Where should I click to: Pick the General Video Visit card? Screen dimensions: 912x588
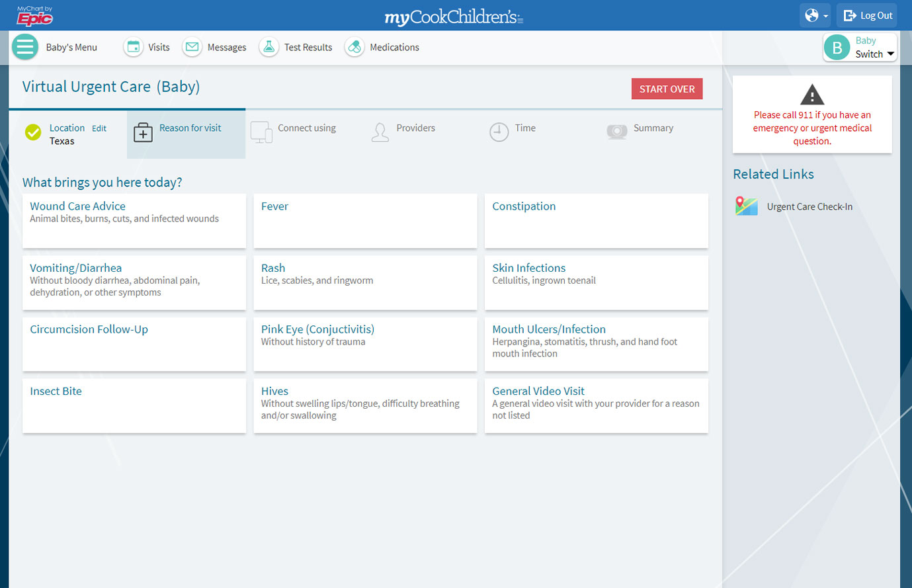tap(596, 405)
